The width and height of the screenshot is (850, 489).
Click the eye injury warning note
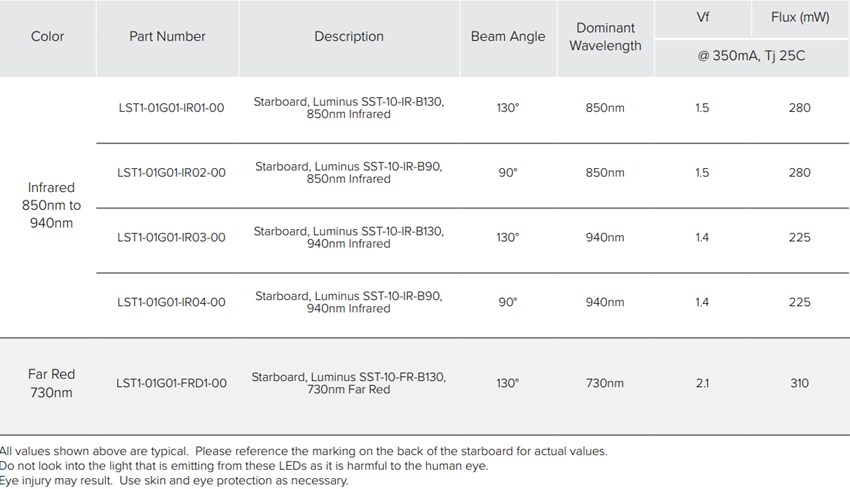pos(175,481)
